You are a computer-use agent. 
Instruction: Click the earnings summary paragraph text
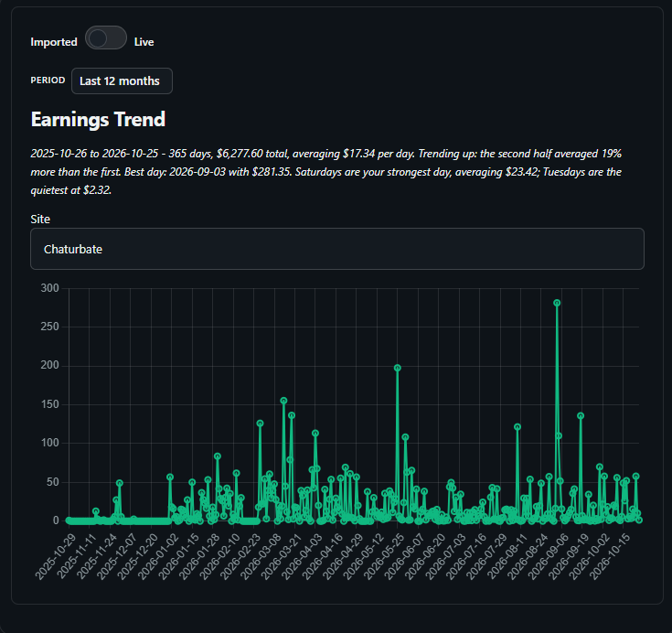point(326,172)
